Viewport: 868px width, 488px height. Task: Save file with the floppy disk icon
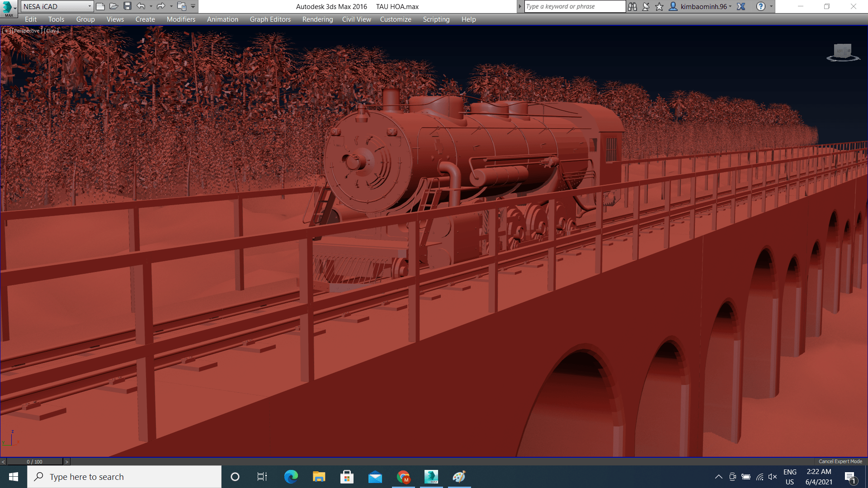pos(127,6)
